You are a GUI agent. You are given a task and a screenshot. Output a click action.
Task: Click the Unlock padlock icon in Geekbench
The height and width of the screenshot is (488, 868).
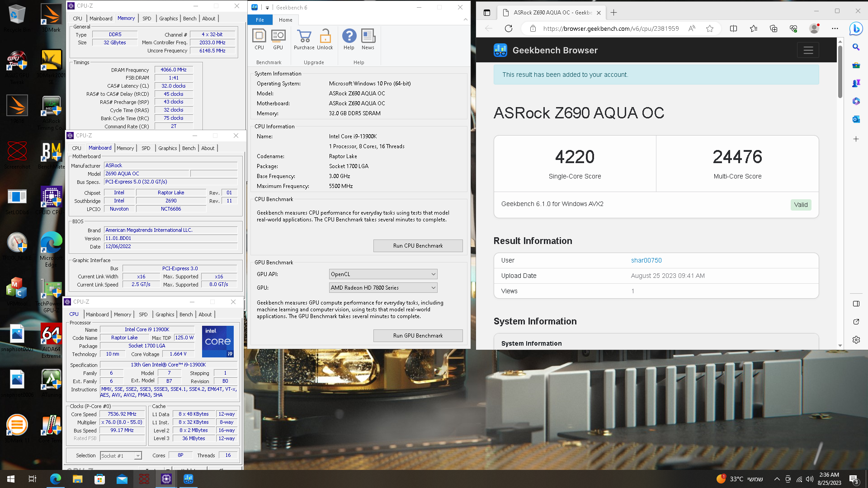[325, 39]
